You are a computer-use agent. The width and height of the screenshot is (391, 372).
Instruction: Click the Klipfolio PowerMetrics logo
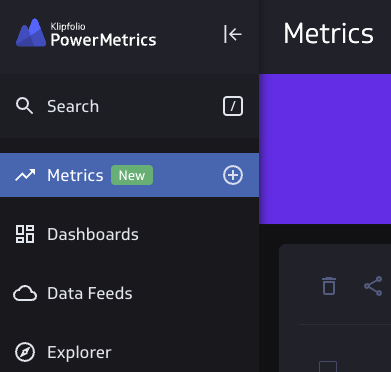86,33
